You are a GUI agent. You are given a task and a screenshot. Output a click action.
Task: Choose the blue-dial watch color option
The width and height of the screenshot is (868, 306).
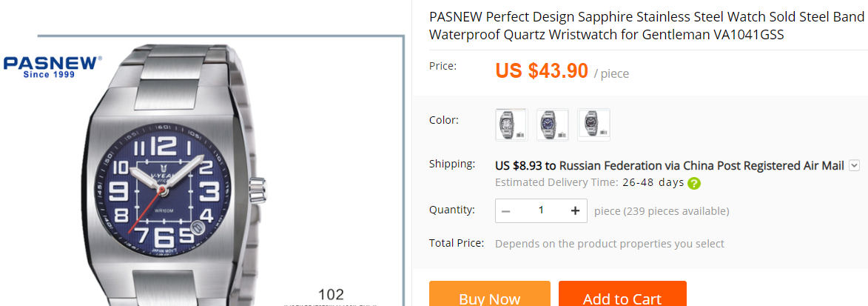552,124
